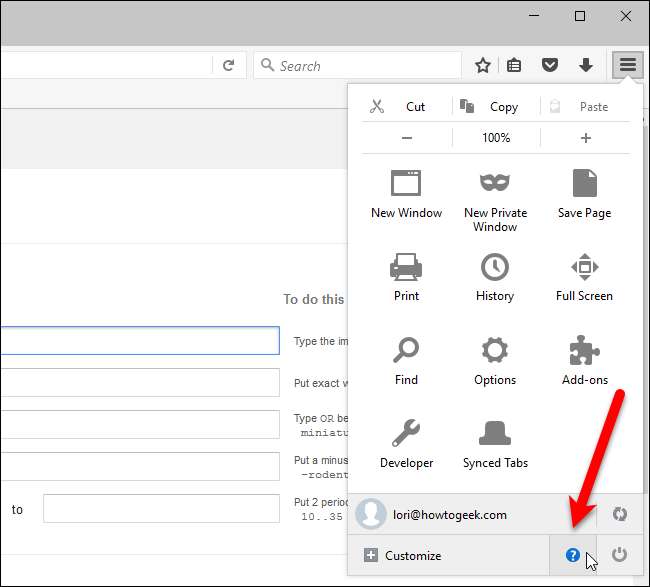Image resolution: width=650 pixels, height=587 pixels.
Task: Reload the page with refresh icon
Action: click(x=228, y=65)
